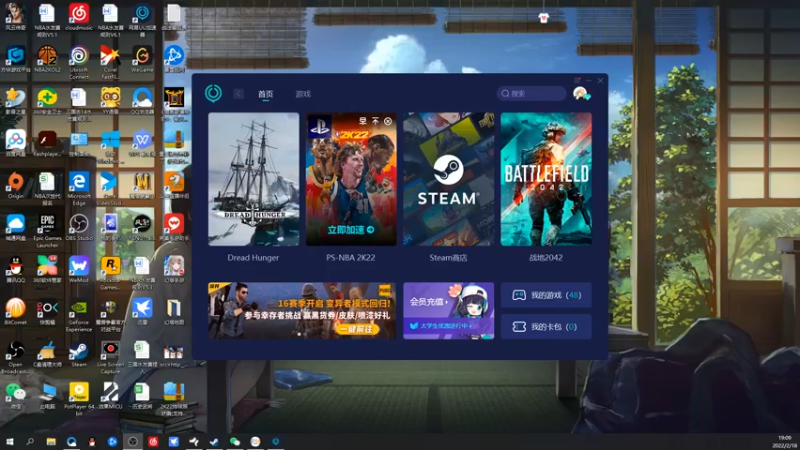Select the Steam商店 card
The height and width of the screenshot is (450, 800).
click(x=448, y=179)
